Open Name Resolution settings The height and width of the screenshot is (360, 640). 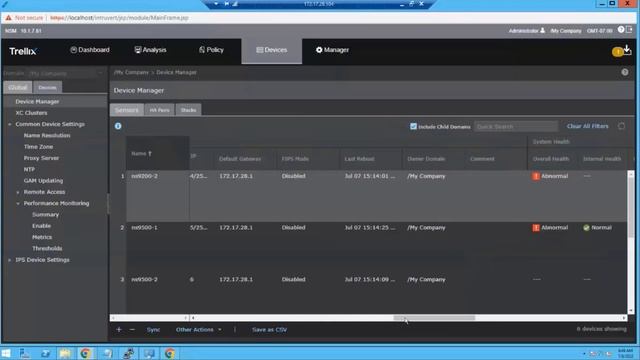pos(47,135)
